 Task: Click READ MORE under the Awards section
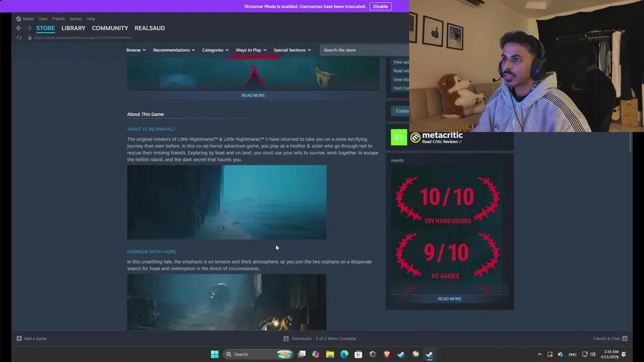pos(449,299)
